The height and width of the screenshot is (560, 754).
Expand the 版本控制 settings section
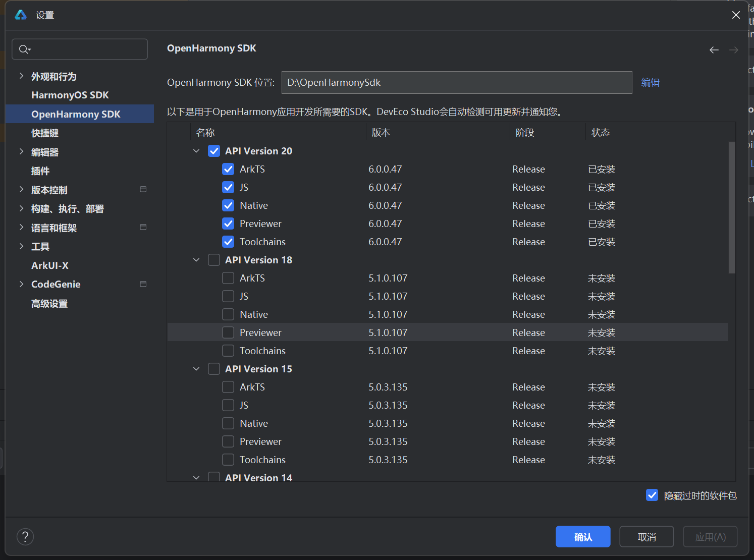tap(21, 190)
